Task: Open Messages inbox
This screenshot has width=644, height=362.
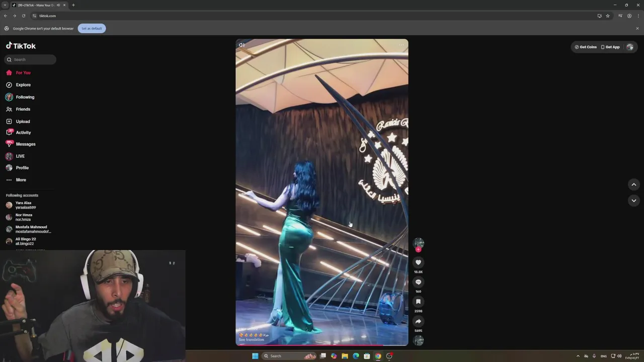Action: [x=21, y=144]
